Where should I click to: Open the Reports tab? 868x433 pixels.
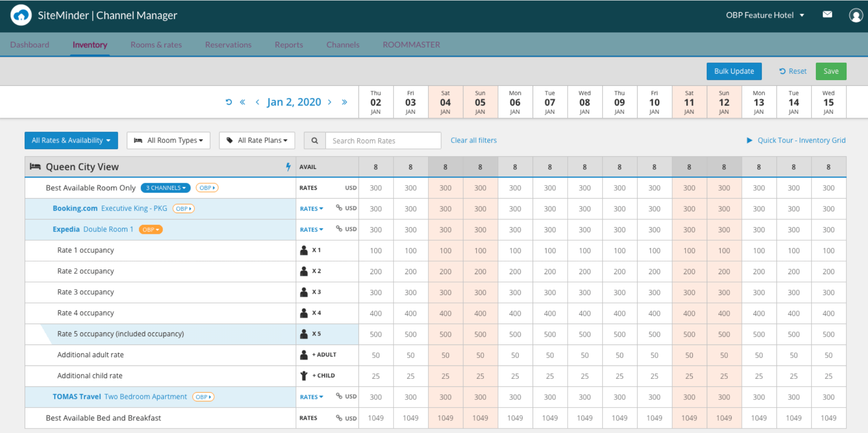pos(289,45)
